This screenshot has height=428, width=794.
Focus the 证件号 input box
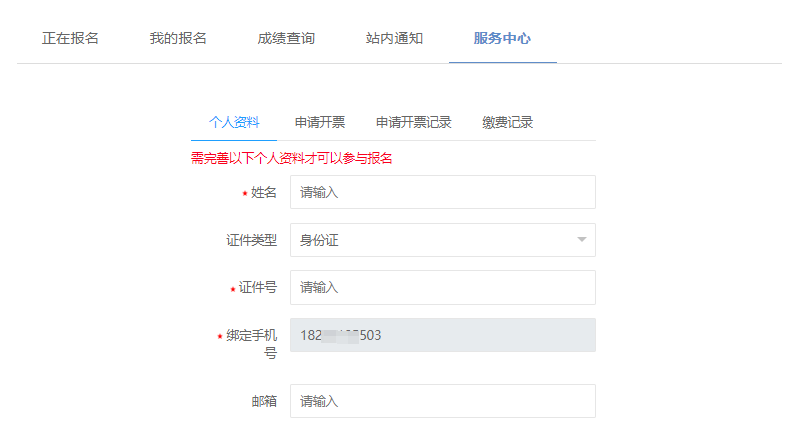pos(442,287)
